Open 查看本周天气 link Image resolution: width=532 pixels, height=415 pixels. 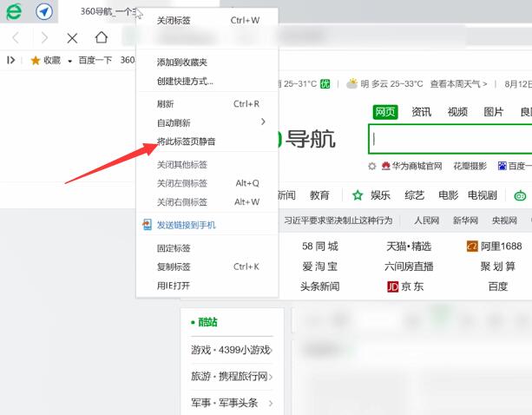coord(458,83)
